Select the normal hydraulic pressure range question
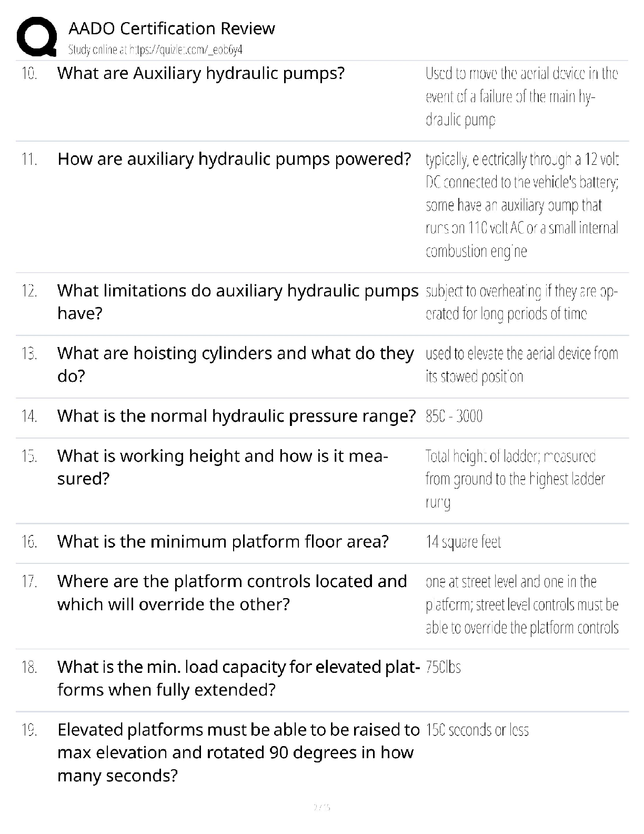644x834 pixels. tap(236, 416)
